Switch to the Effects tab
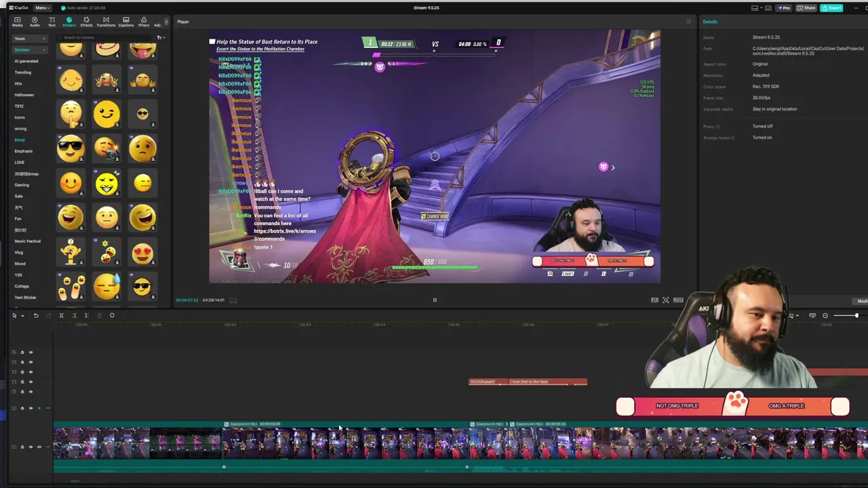The image size is (868, 488). pyautogui.click(x=86, y=22)
